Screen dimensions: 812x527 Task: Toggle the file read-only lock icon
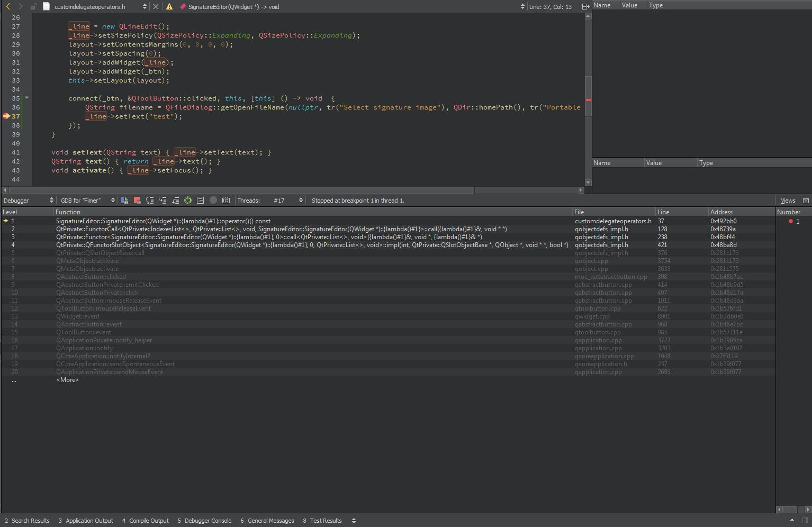[33, 7]
